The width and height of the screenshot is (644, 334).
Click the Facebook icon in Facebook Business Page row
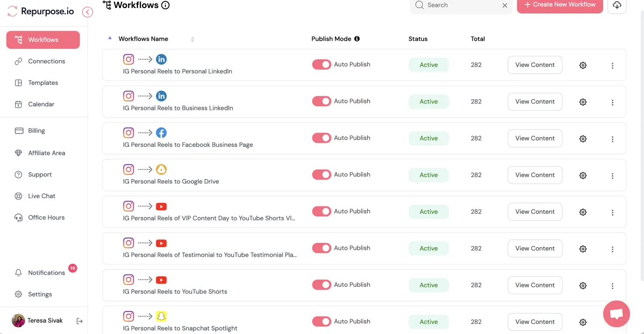[161, 132]
